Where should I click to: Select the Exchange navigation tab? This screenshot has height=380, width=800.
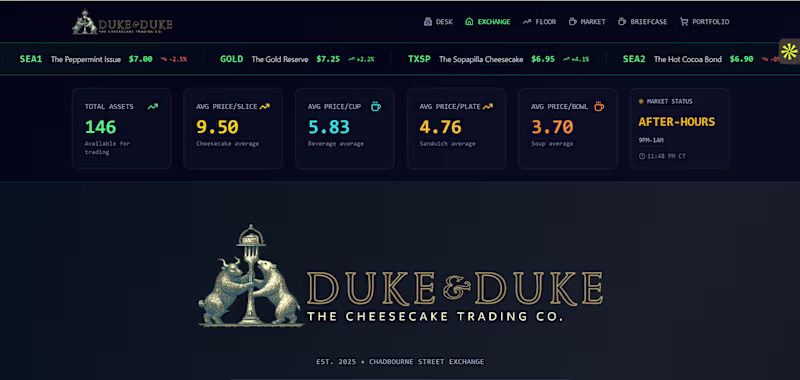click(x=487, y=22)
